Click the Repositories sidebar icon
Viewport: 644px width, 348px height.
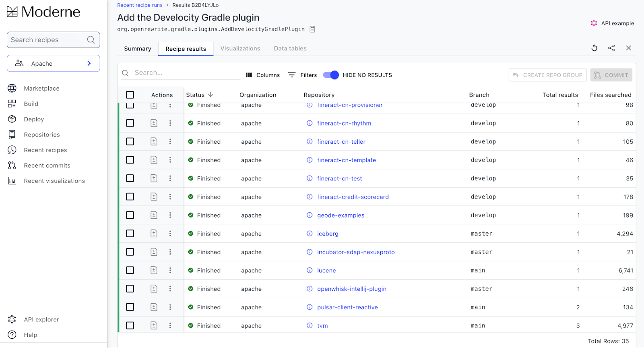12,135
